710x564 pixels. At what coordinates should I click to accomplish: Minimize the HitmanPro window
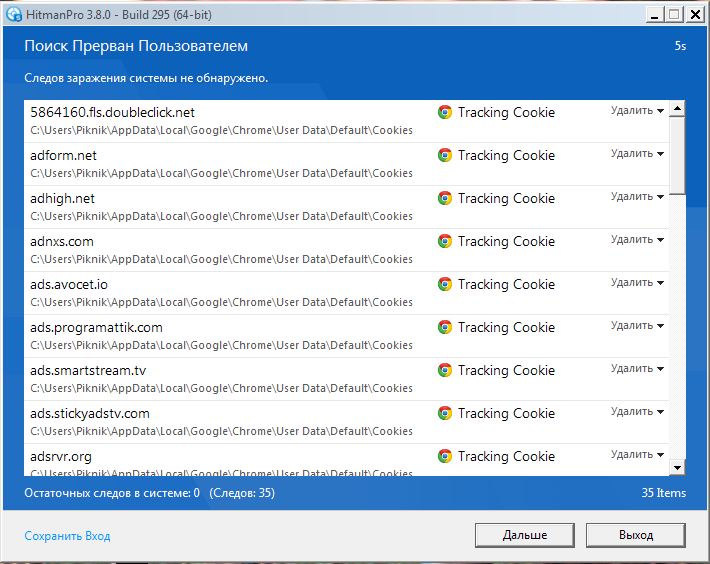[654, 15]
